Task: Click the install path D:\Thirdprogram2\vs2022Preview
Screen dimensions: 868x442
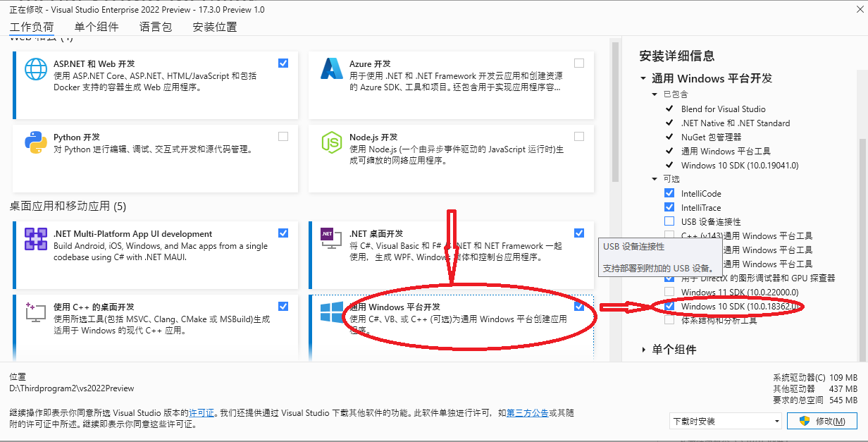Action: point(72,388)
